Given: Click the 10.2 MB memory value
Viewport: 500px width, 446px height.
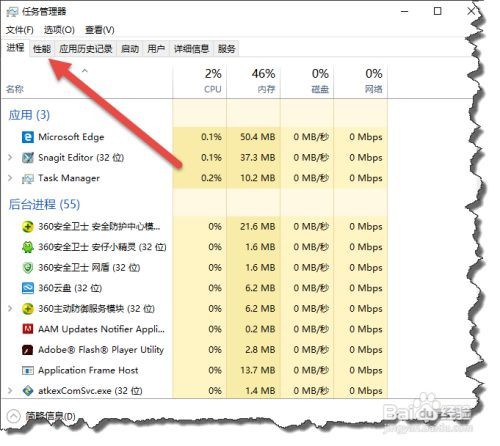Looking at the screenshot, I should (x=258, y=178).
